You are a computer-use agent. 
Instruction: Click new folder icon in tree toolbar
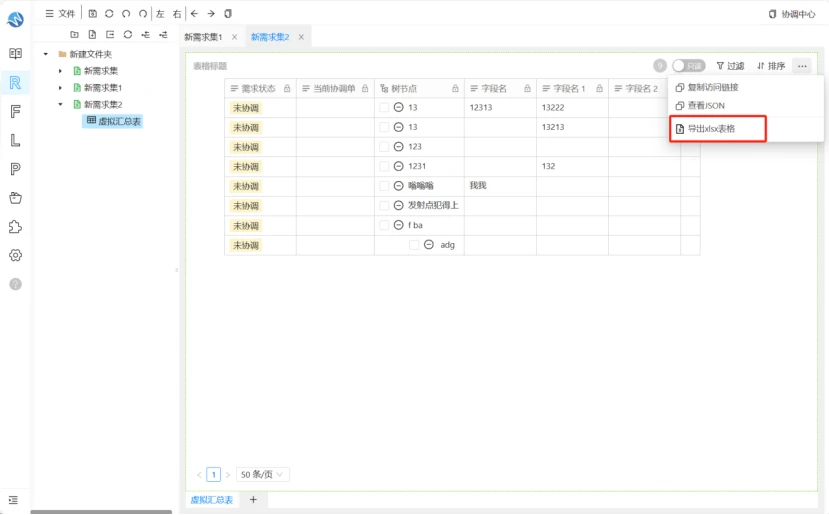click(x=75, y=34)
